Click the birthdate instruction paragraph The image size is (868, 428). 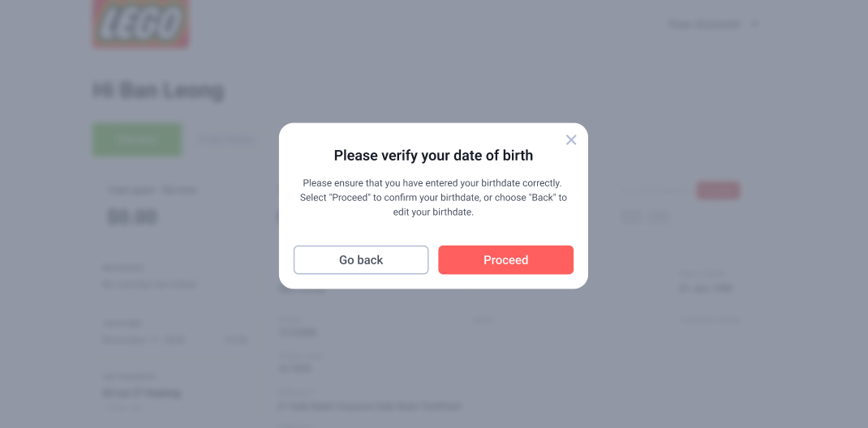pyautogui.click(x=433, y=198)
